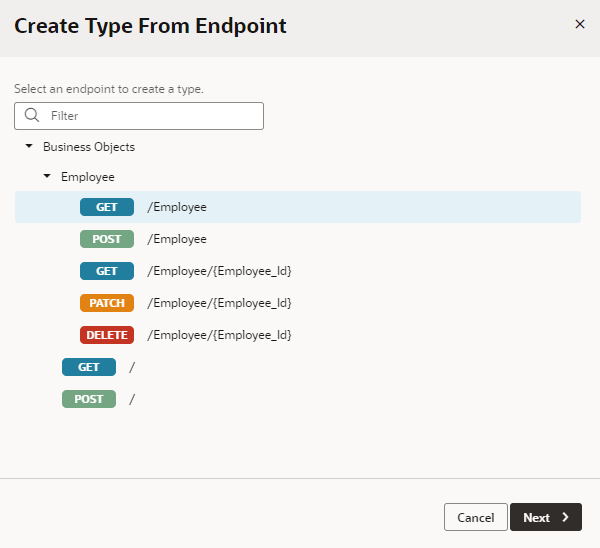
Task: Click the red DELETE method badge
Action: click(107, 335)
